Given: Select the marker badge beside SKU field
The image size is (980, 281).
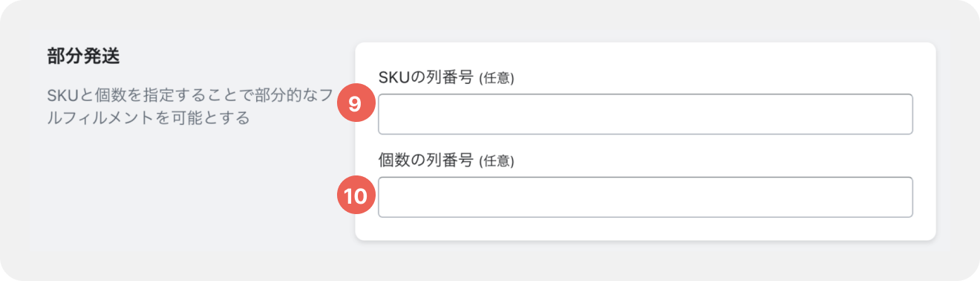Looking at the screenshot, I should pyautogui.click(x=355, y=104).
